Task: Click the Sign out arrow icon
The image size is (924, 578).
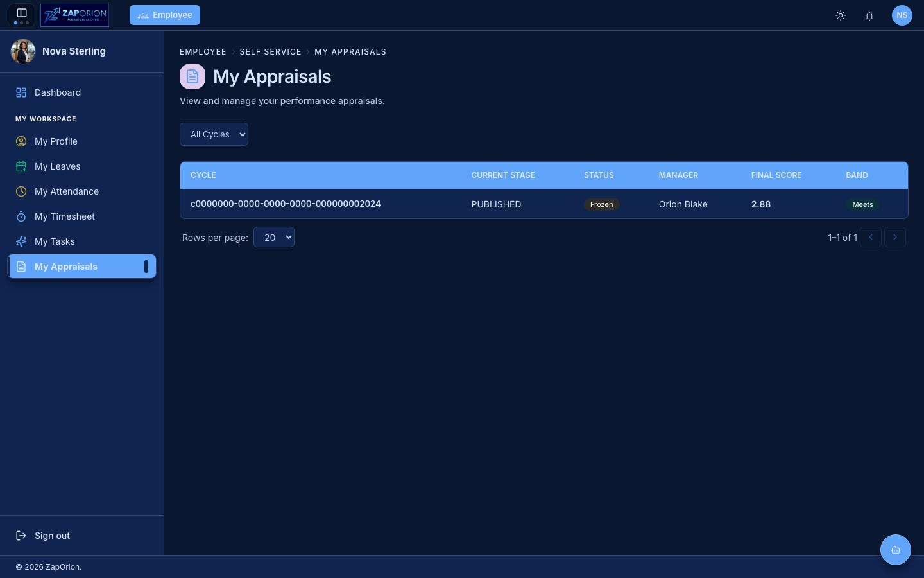Action: [21, 536]
